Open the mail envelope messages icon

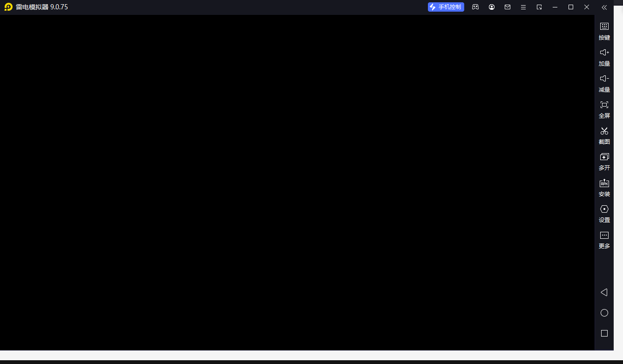[x=508, y=7]
